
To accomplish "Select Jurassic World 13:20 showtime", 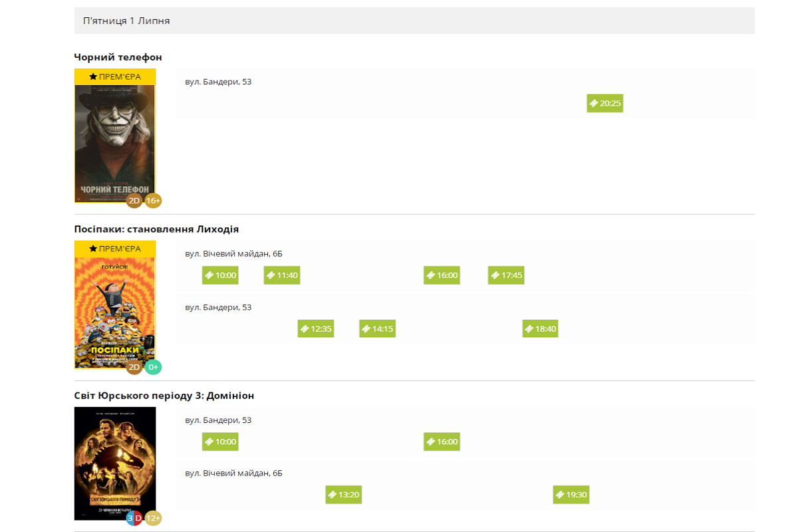I will [344, 495].
